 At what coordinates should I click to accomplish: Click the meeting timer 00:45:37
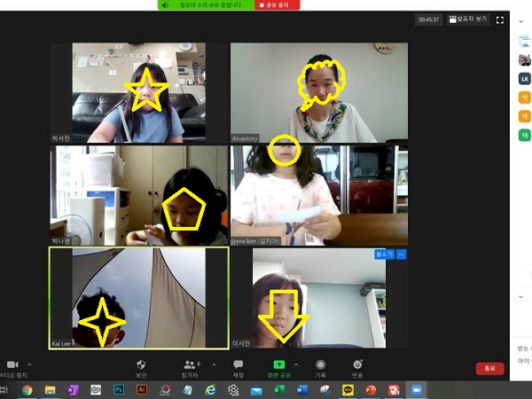point(428,20)
